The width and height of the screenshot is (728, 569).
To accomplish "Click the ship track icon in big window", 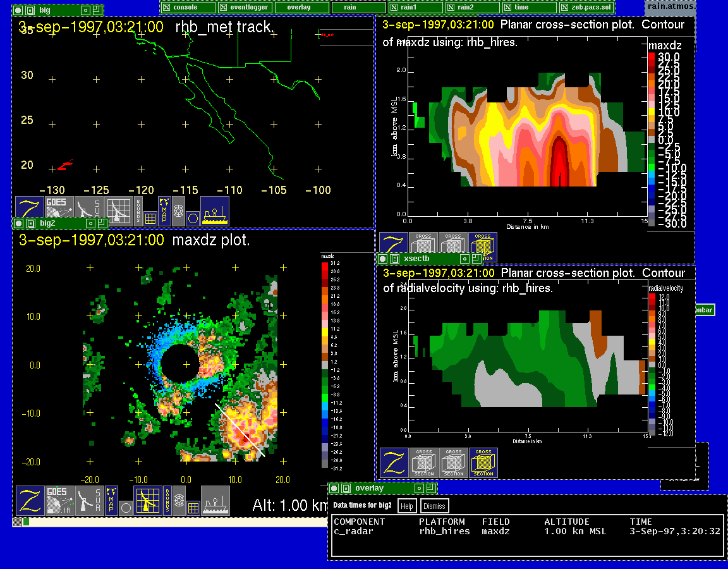I will click(x=215, y=211).
